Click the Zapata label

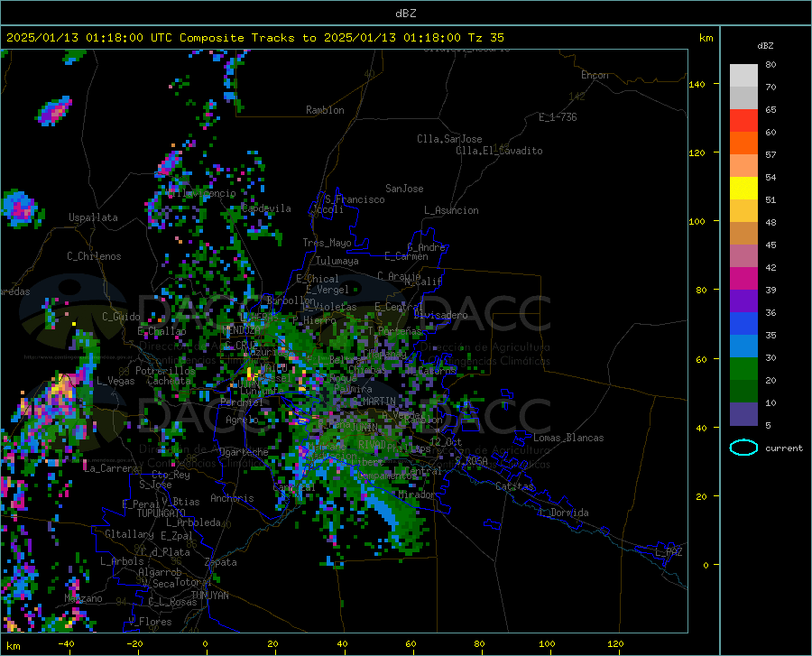tap(220, 562)
